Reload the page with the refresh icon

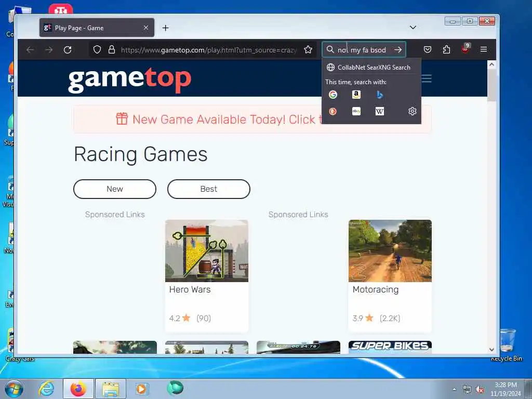tap(68, 50)
